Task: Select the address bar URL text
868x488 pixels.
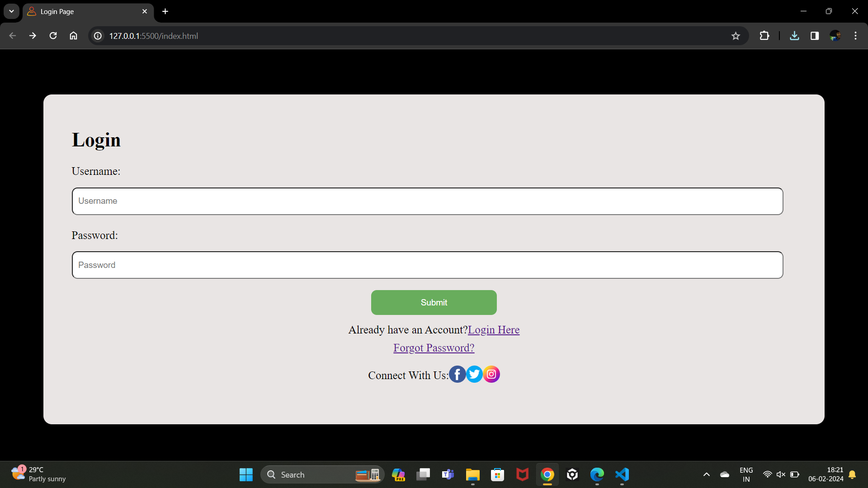Action: coord(154,36)
